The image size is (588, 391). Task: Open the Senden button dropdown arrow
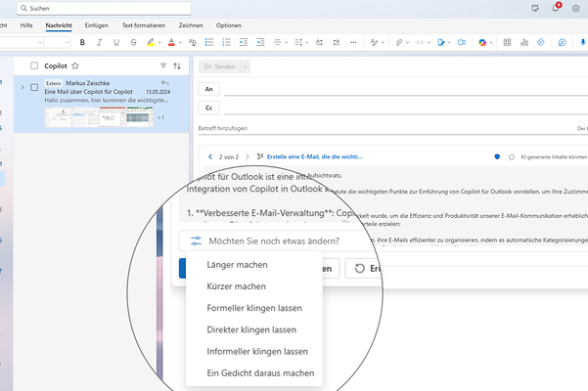click(245, 65)
